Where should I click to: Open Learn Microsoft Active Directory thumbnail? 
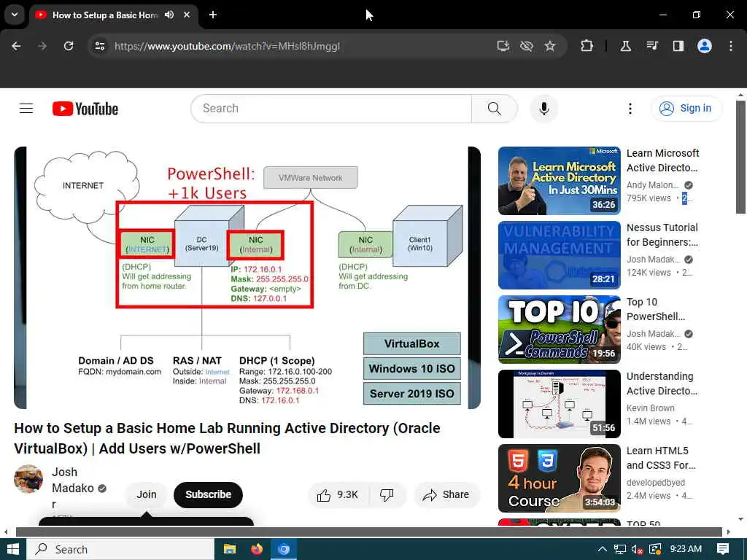click(560, 181)
